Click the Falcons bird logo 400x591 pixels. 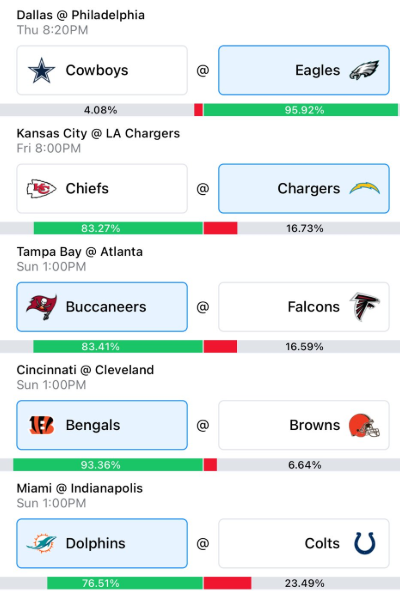[364, 306]
